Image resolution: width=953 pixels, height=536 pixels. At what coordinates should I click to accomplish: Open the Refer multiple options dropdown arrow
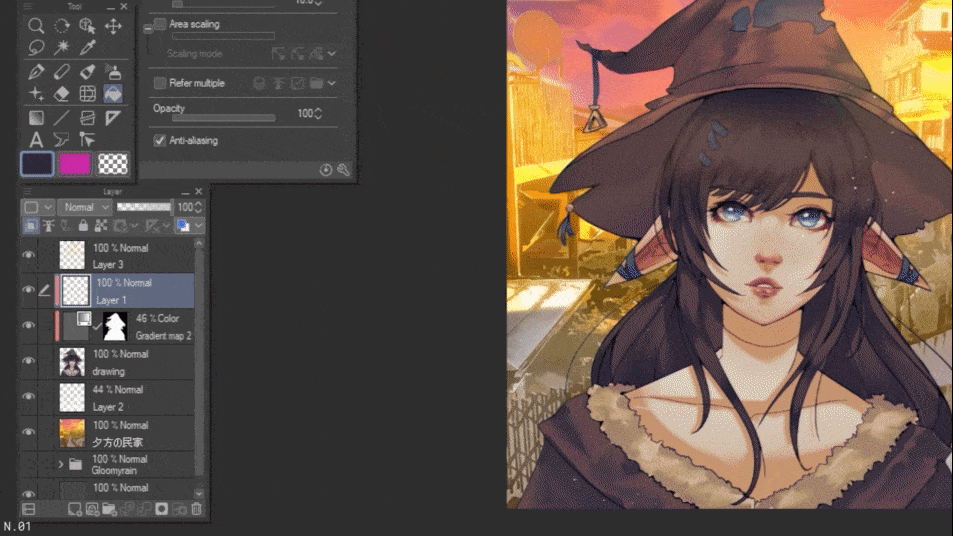tap(332, 83)
